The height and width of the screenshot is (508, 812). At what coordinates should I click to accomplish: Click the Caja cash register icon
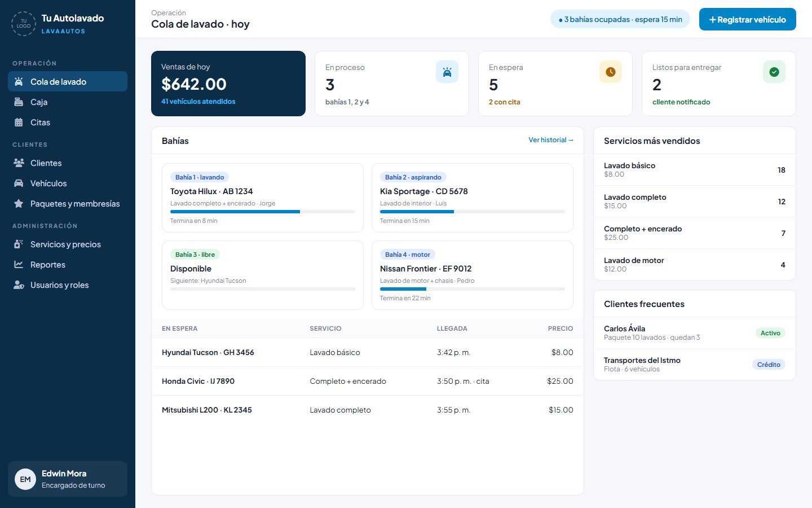pyautogui.click(x=19, y=102)
